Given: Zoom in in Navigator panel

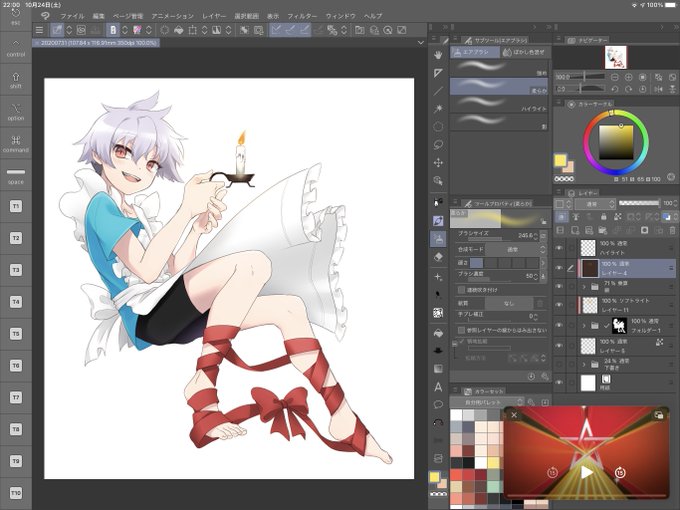Looking at the screenshot, I should 628,77.
